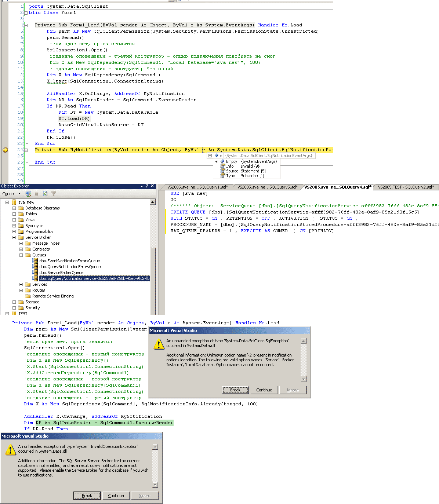Click the sva_new database cylinder icon

pos(14,202)
